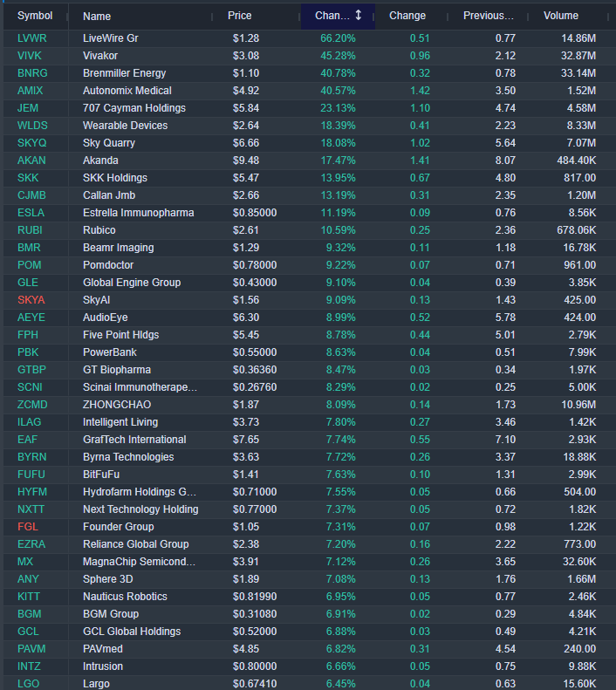Open the LGO ticker symbol

[x=28, y=684]
